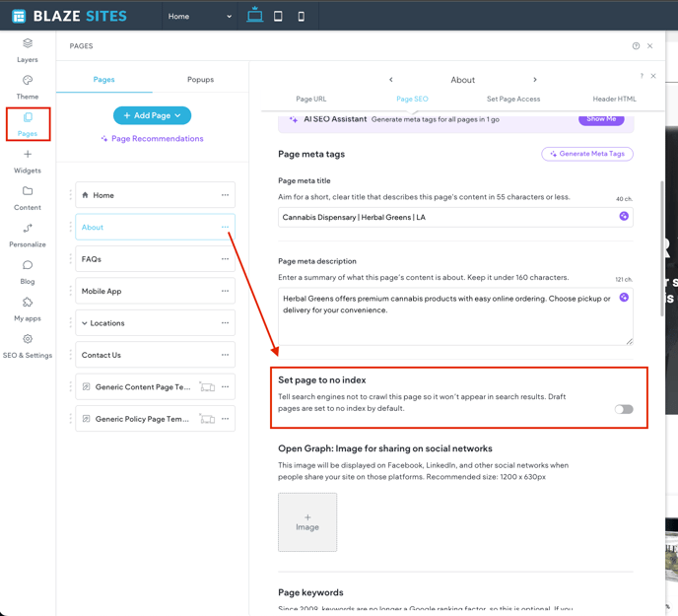Click AI icon in meta title field

[x=624, y=217]
